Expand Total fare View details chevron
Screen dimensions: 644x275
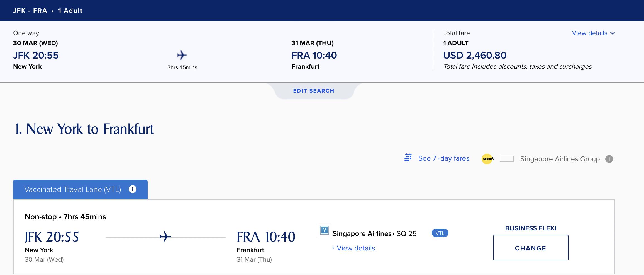coord(613,33)
